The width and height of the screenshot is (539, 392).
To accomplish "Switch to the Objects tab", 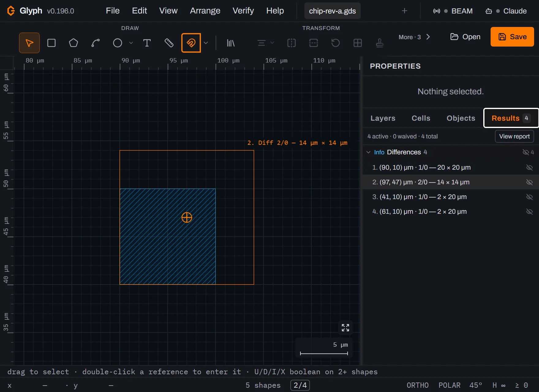I will click(461, 118).
